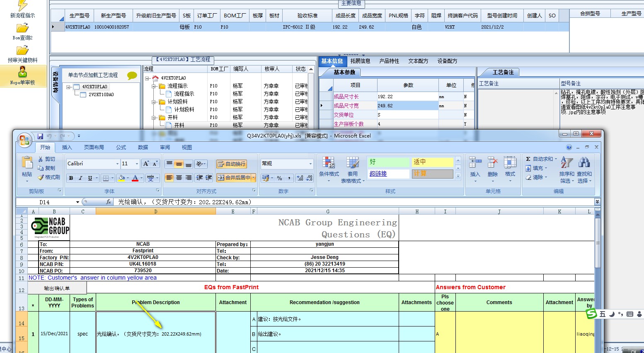Open the 文本配方 tab
644x353 pixels.
click(x=418, y=61)
